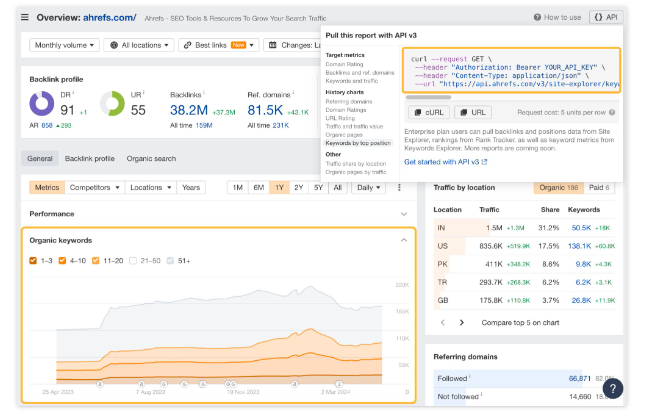Click the URL copy button

tap(475, 113)
